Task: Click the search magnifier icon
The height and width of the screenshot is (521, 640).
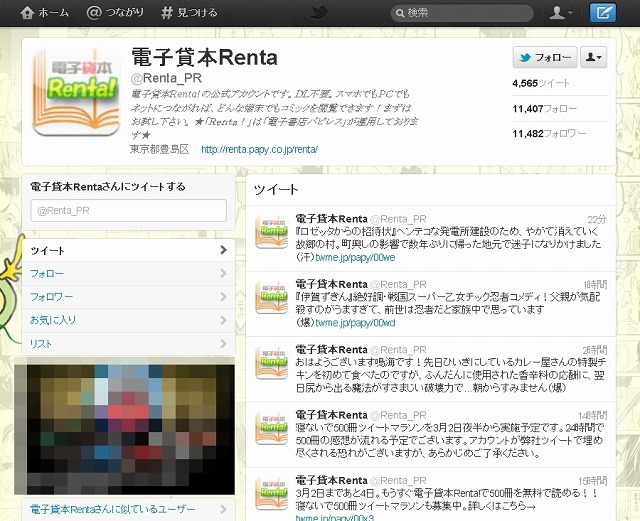Action: click(x=400, y=13)
